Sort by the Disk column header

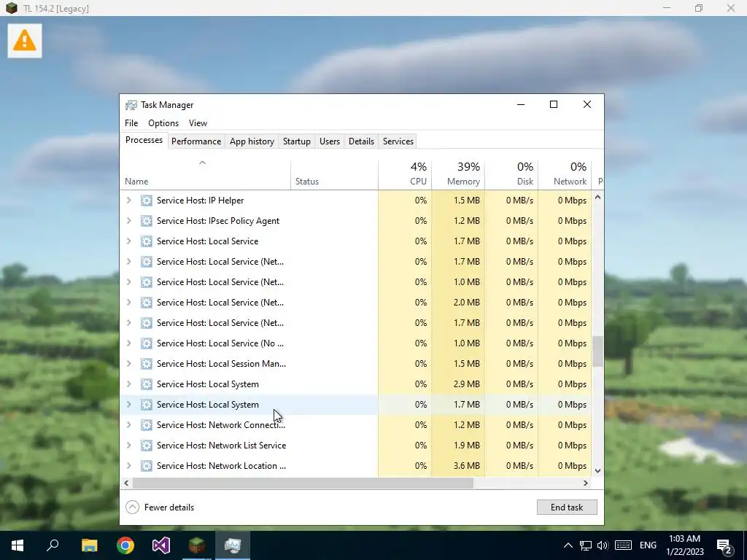pyautogui.click(x=511, y=175)
